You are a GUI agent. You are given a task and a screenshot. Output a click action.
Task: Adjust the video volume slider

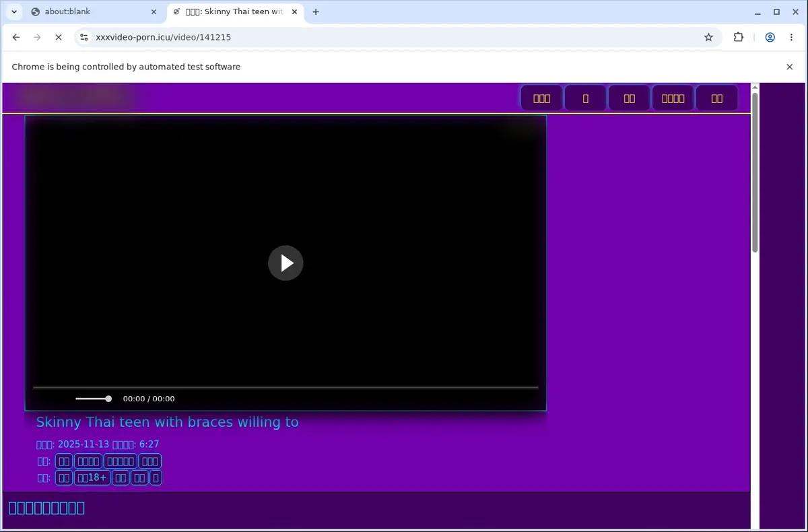point(93,399)
